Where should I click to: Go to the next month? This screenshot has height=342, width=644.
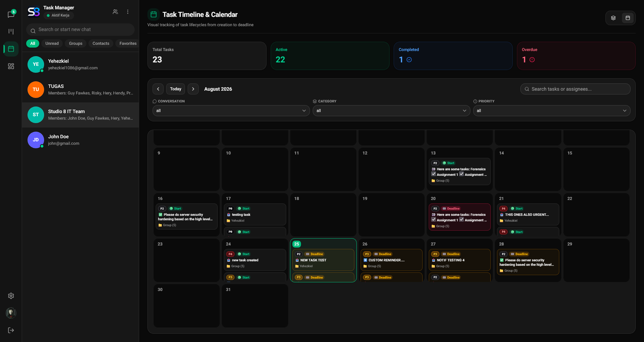193,89
